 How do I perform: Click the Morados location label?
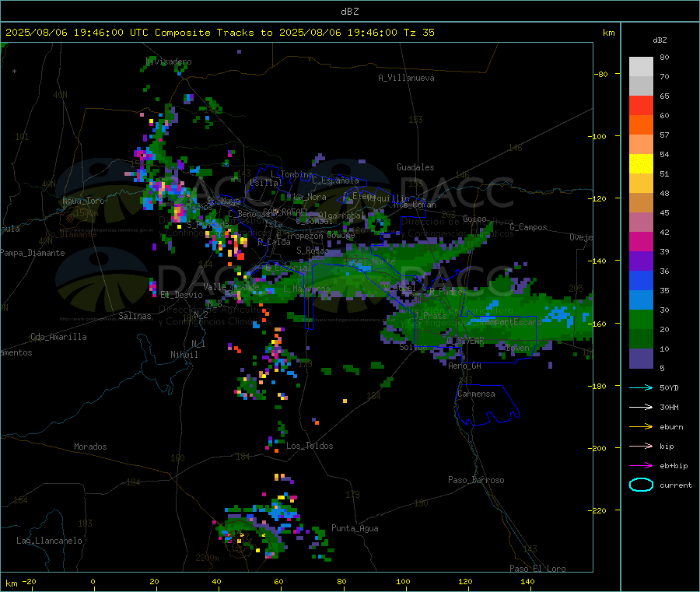coord(90,447)
